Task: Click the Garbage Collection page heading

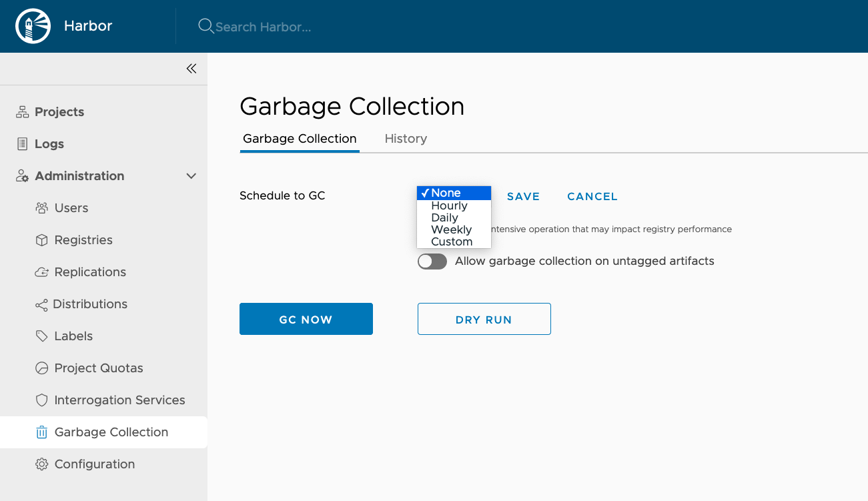Action: tap(352, 107)
